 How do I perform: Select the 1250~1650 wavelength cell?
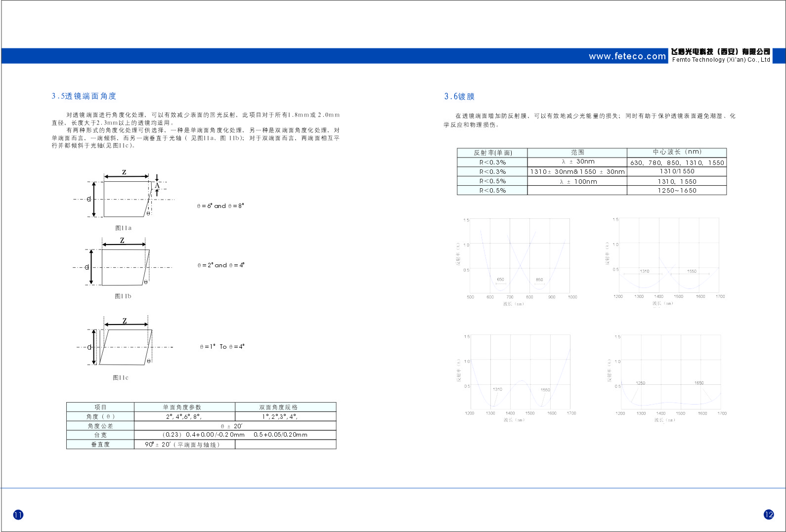(676, 191)
